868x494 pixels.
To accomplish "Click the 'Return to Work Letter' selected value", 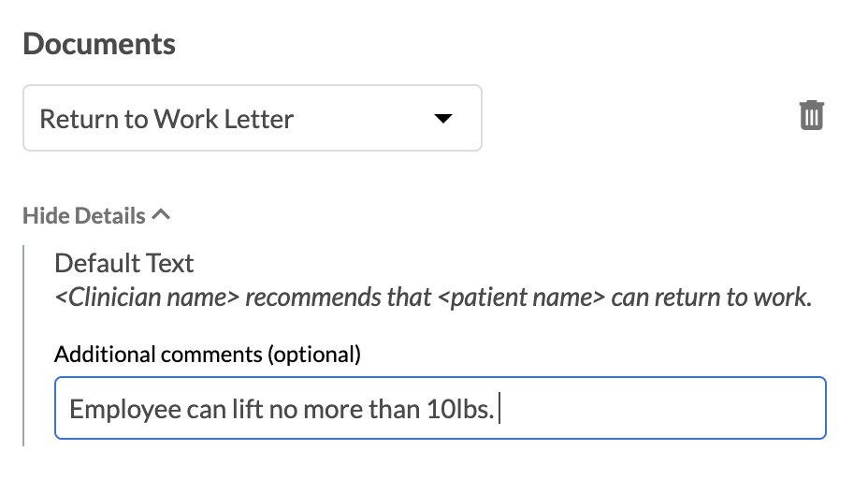I will [x=166, y=119].
